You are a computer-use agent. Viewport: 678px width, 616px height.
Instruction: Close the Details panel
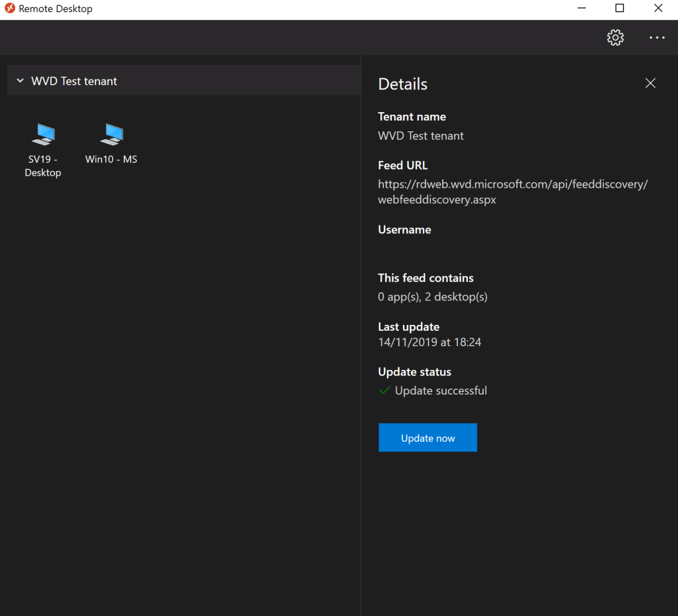pos(650,83)
